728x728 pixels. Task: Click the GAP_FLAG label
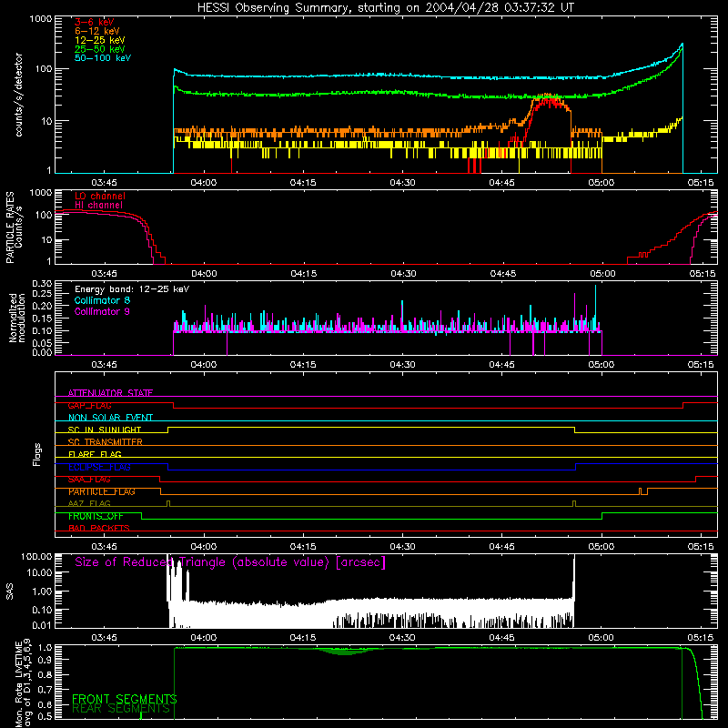pos(89,405)
